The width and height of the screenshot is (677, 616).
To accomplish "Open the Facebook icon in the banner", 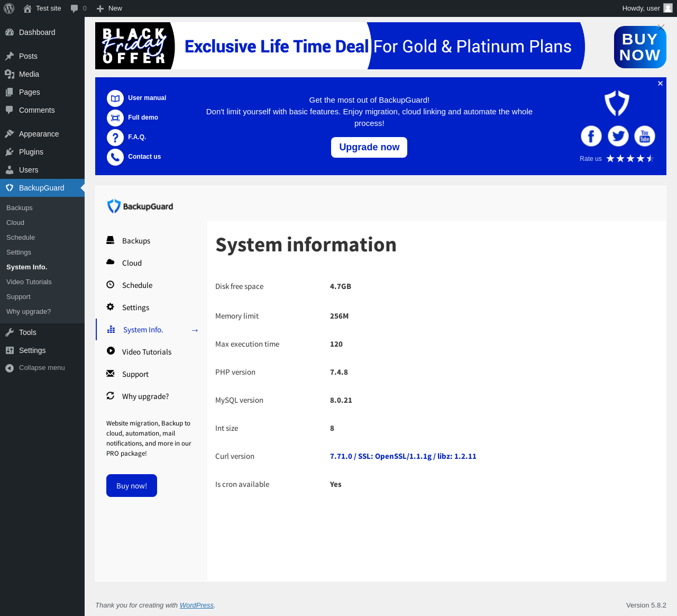I will [591, 136].
